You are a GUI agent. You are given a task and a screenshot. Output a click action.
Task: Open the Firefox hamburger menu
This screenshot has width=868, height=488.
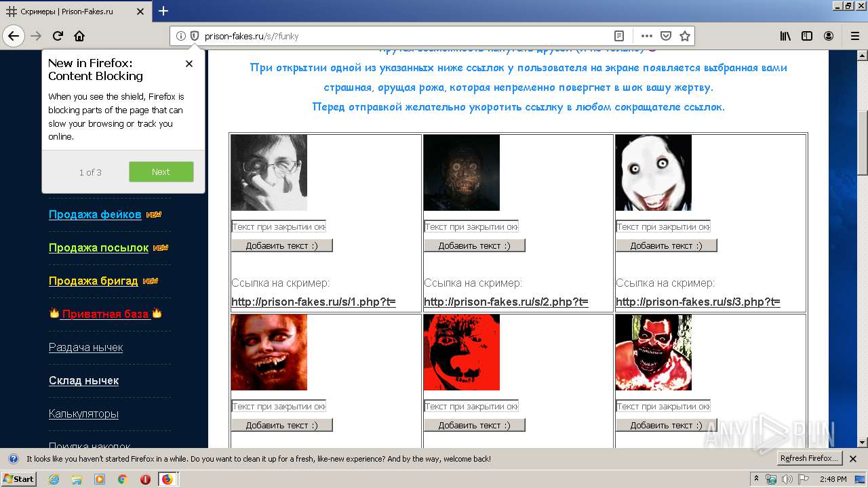pos(854,36)
